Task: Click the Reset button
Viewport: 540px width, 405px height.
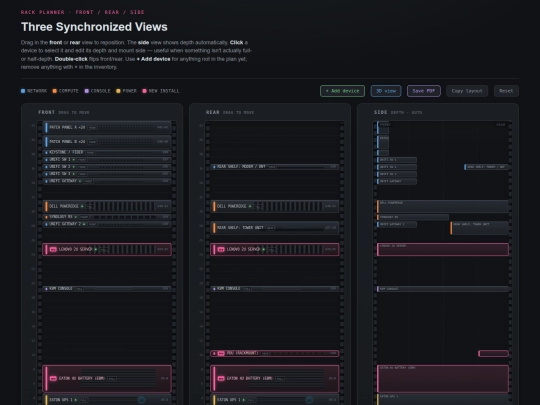Action: coord(506,91)
